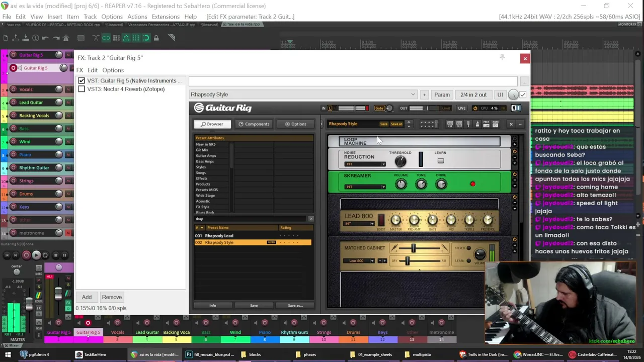Viewport: 644px width, 362px height.
Task: Open the Actions menu in REAPER
Action: pyautogui.click(x=137, y=17)
